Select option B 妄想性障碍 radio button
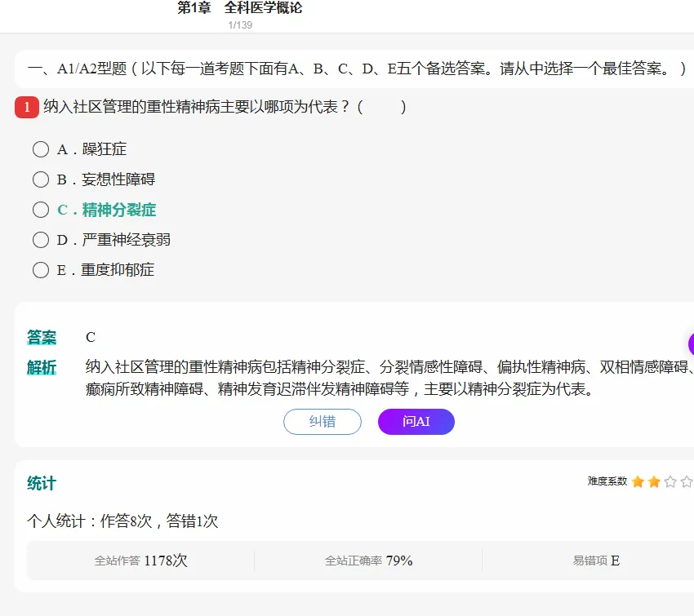The image size is (694, 616). [41, 179]
